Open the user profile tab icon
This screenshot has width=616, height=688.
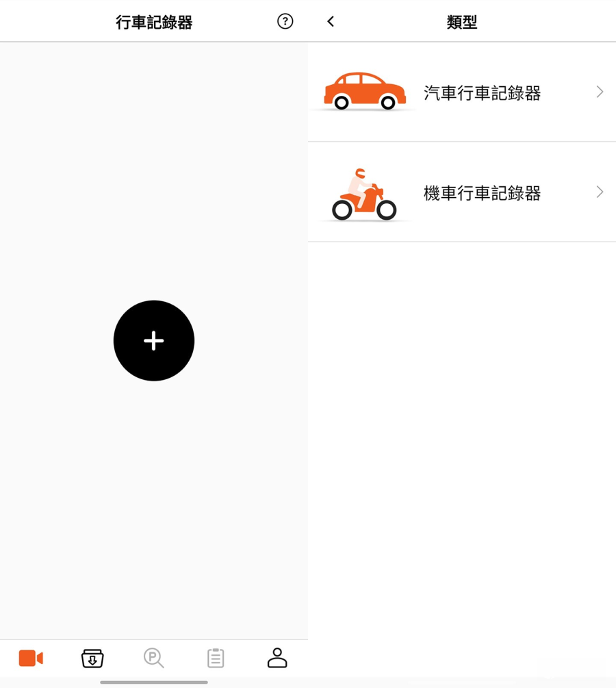click(x=277, y=658)
